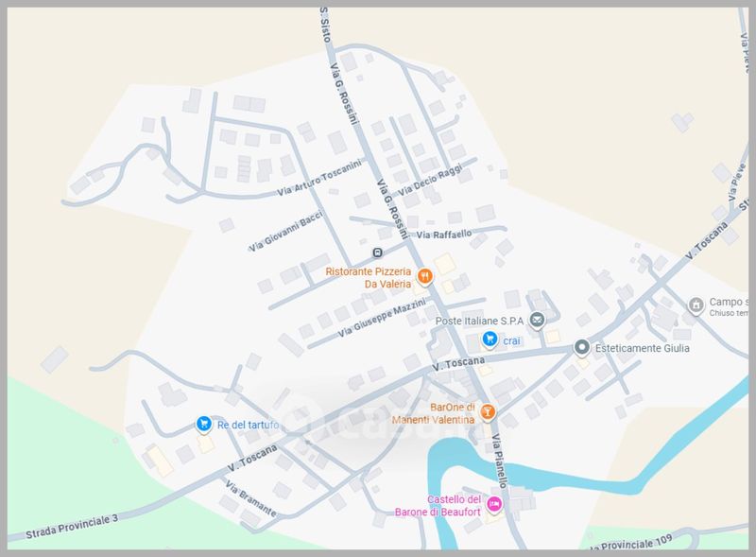Image resolution: width=756 pixels, height=557 pixels.
Task: Click the Castello del Barone hotel icon
Action: (494, 505)
